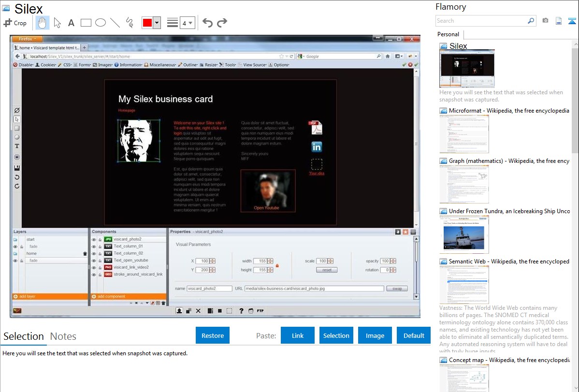Toggle visibility of Text_column_02 component
The height and width of the screenshot is (392, 579).
click(94, 254)
